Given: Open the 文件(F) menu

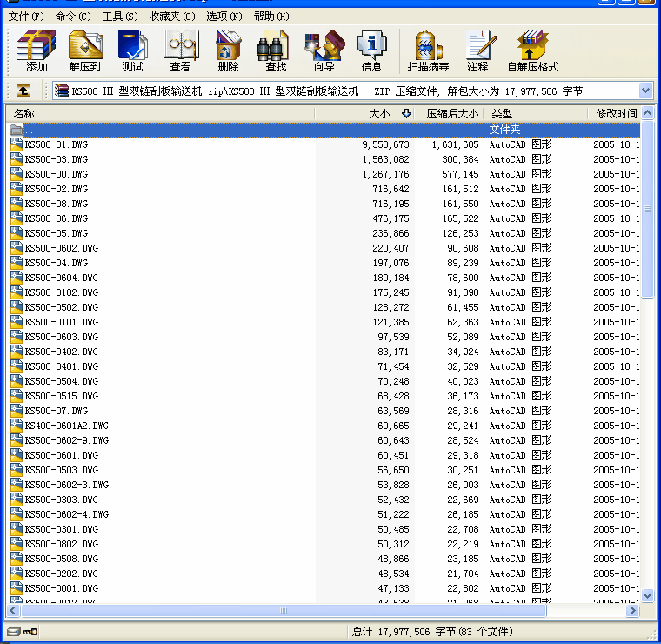Looking at the screenshot, I should tap(25, 17).
